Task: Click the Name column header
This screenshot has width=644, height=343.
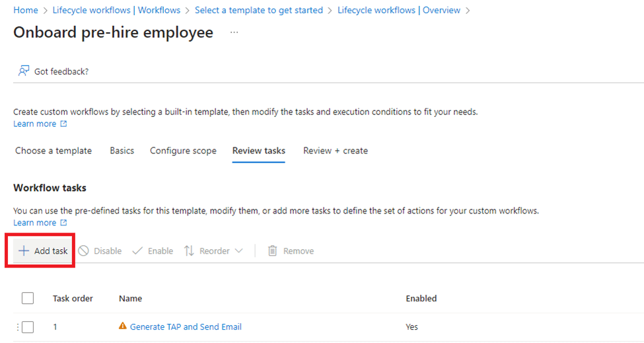Action: pyautogui.click(x=131, y=299)
